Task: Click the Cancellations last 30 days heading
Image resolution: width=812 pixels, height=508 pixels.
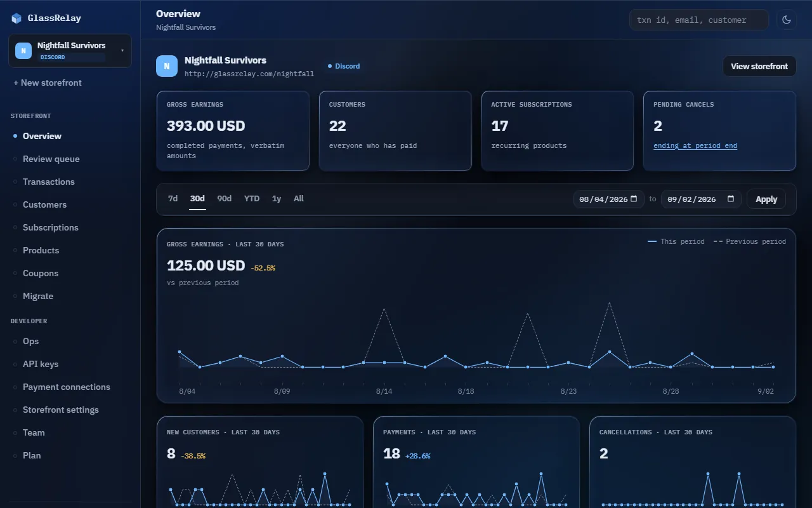Action: coord(656,432)
